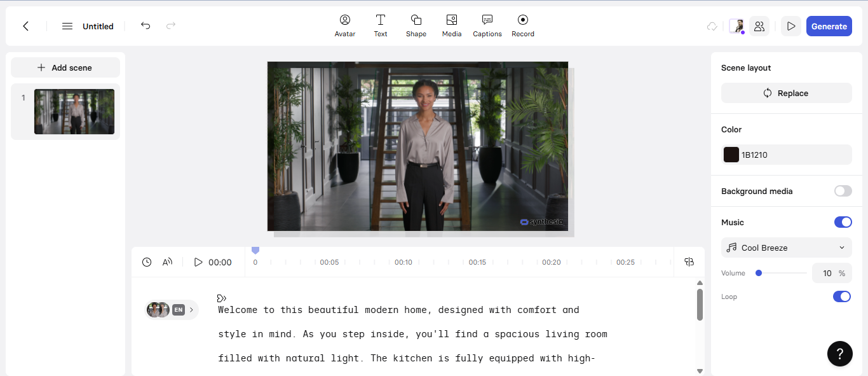Screen dimensions: 868x376
Task: Undo the last action
Action: pyautogui.click(x=146, y=25)
